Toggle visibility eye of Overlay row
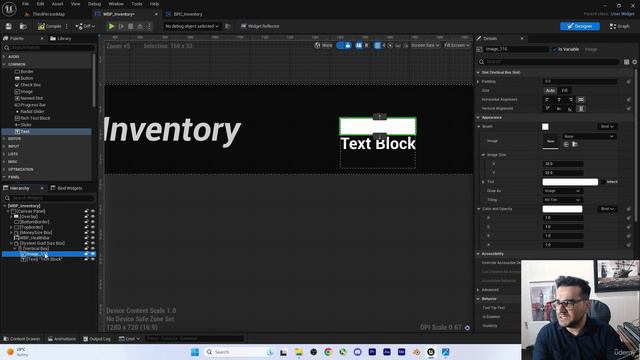Viewport: 640px width, 360px height. [93, 217]
